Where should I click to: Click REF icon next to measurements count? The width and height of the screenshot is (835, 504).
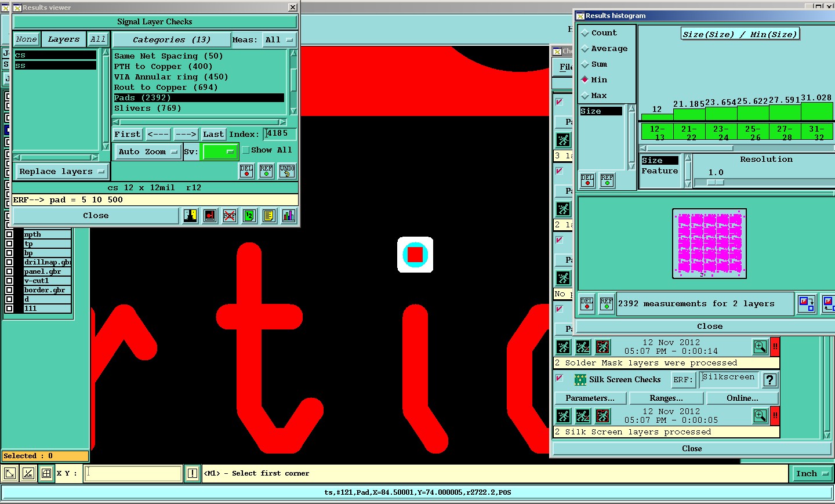click(607, 304)
